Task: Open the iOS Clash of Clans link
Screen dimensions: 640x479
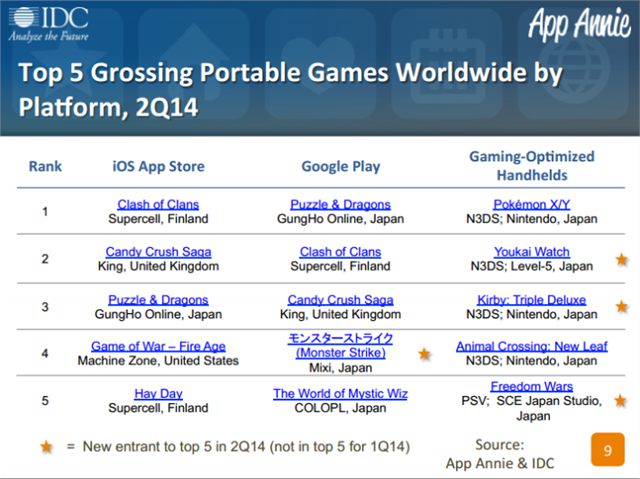Action: pyautogui.click(x=158, y=204)
